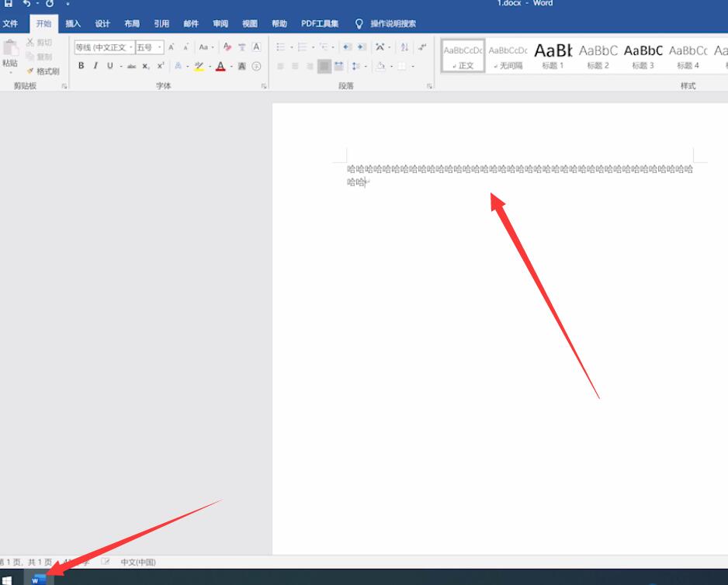
Task: Switch to the 设计 tab
Action: (102, 24)
